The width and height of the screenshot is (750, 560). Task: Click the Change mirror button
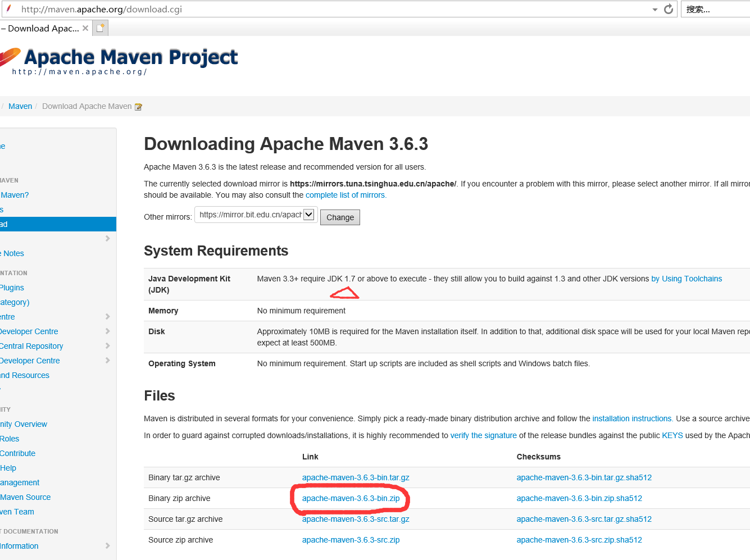340,217
